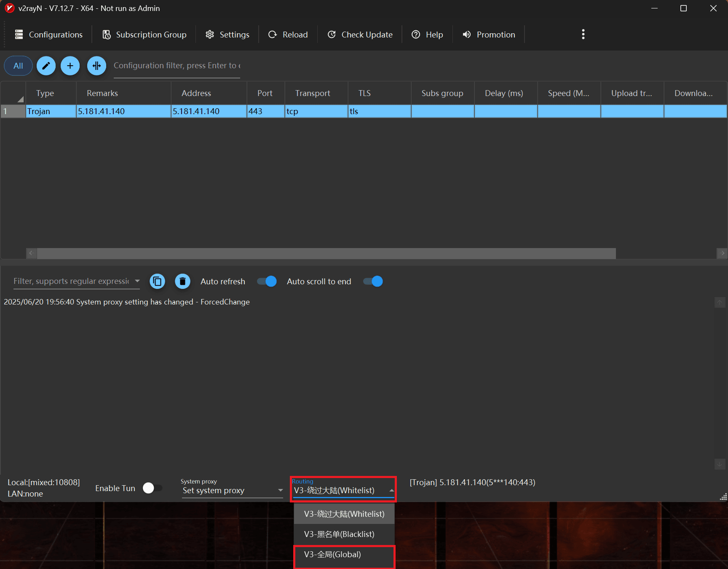Viewport: 728px width, 569px height.
Task: Click the plus icon to add a server
Action: (70, 66)
